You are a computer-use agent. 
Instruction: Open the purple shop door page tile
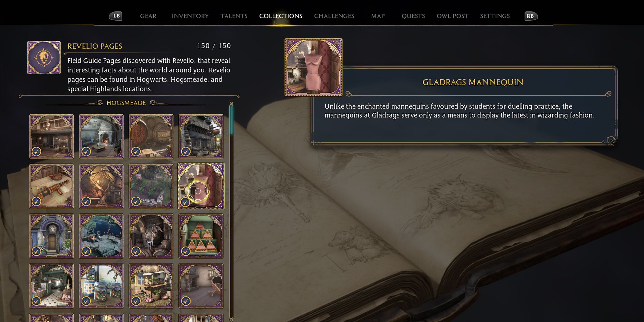(52, 236)
